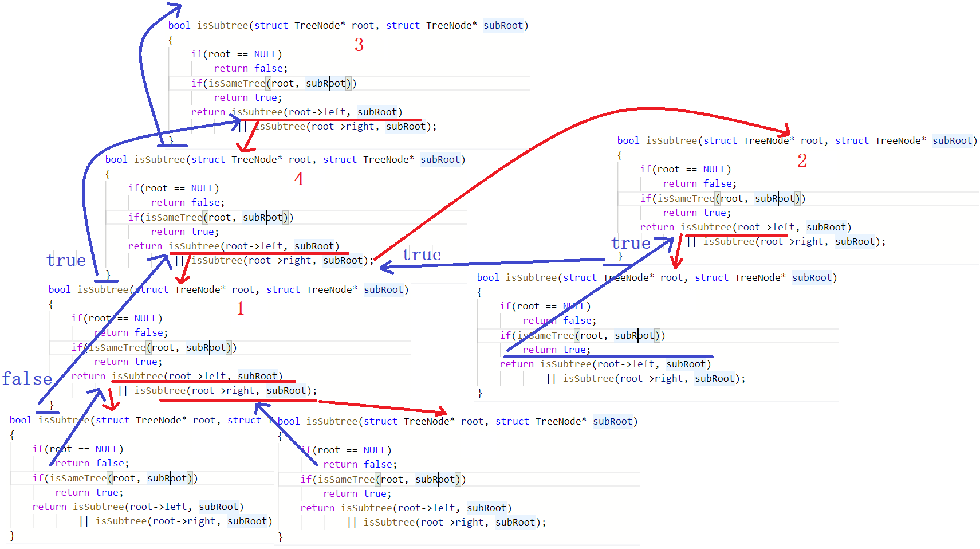Screen dimensions: 980x549
Task: Click 'bool isSubtree' signature of block numbered 4
Action: (x=285, y=159)
